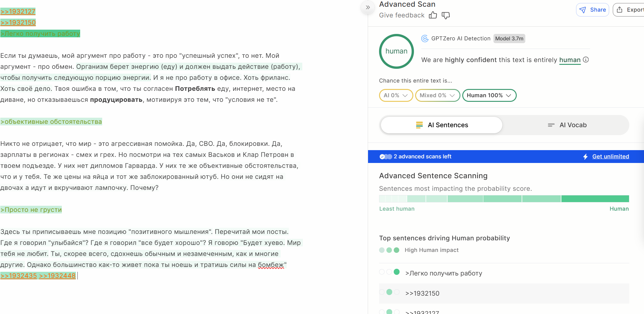Image resolution: width=644 pixels, height=314 pixels.
Task: Switch to the AI Vocab tab
Action: coord(567,125)
